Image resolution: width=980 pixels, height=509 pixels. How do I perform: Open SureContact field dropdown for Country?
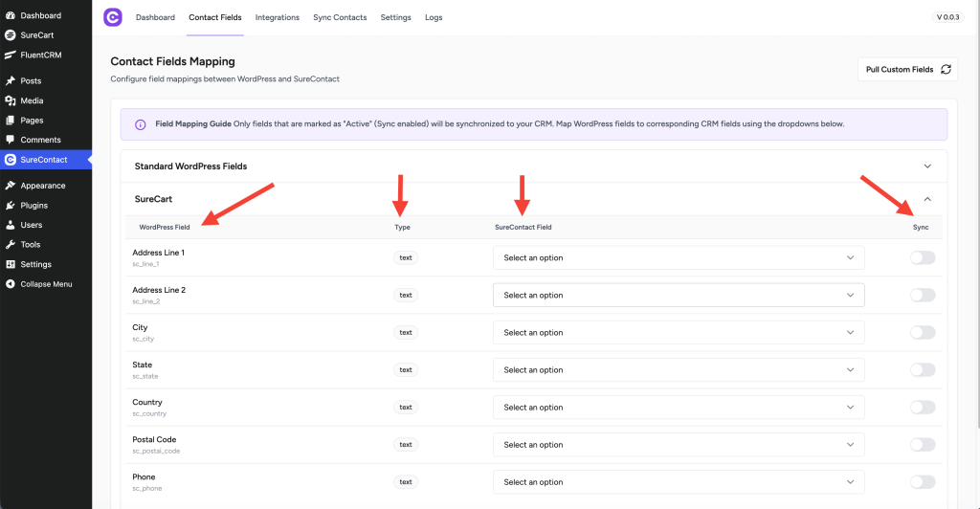679,408
